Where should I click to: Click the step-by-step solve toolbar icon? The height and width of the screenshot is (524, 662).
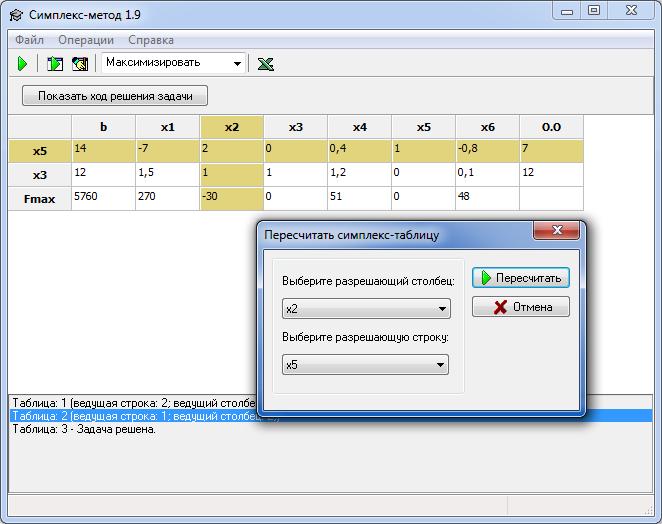click(x=55, y=64)
